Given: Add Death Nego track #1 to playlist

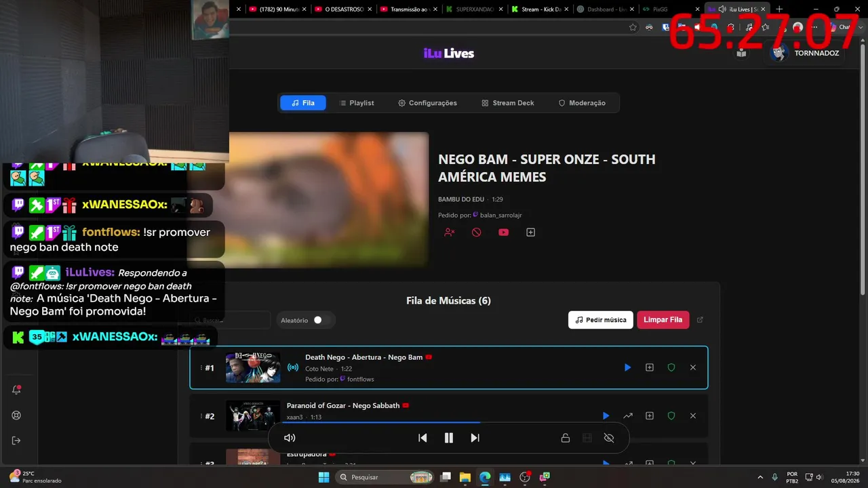Looking at the screenshot, I should 650,367.
